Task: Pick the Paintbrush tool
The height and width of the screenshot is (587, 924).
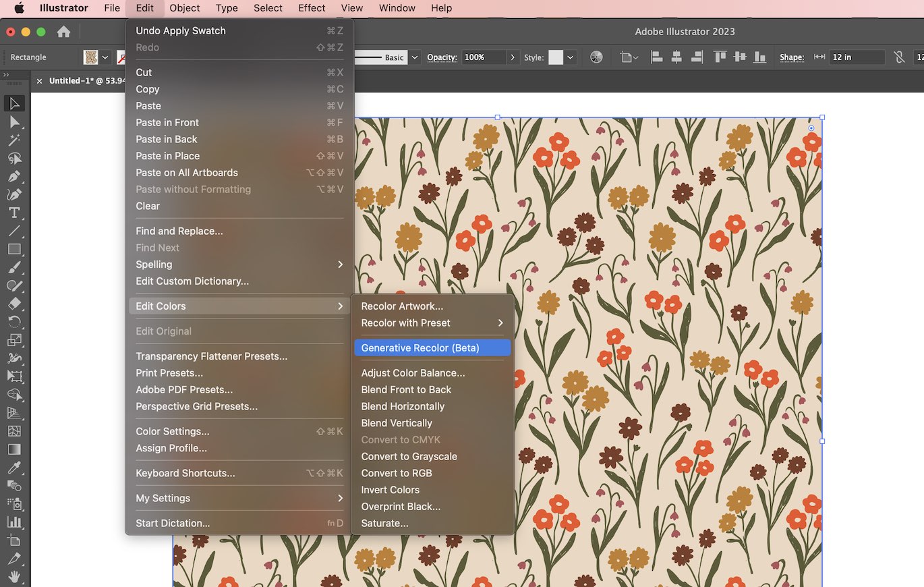Action: 15,268
